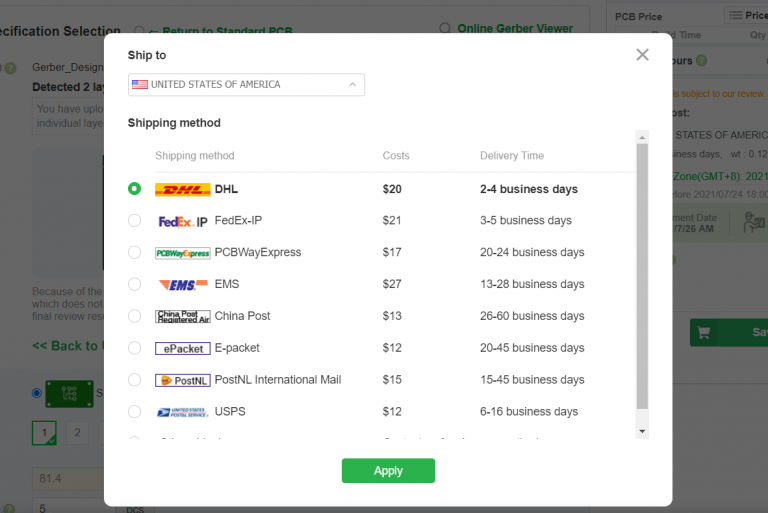Select PostNL International Mail radio button

pos(134,380)
